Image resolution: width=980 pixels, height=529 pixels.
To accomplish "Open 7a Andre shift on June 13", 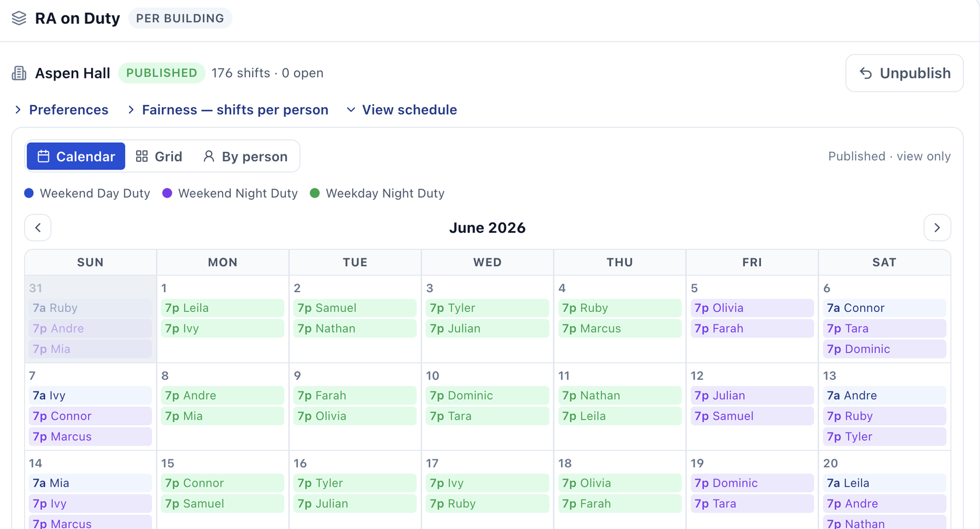I will click(884, 395).
